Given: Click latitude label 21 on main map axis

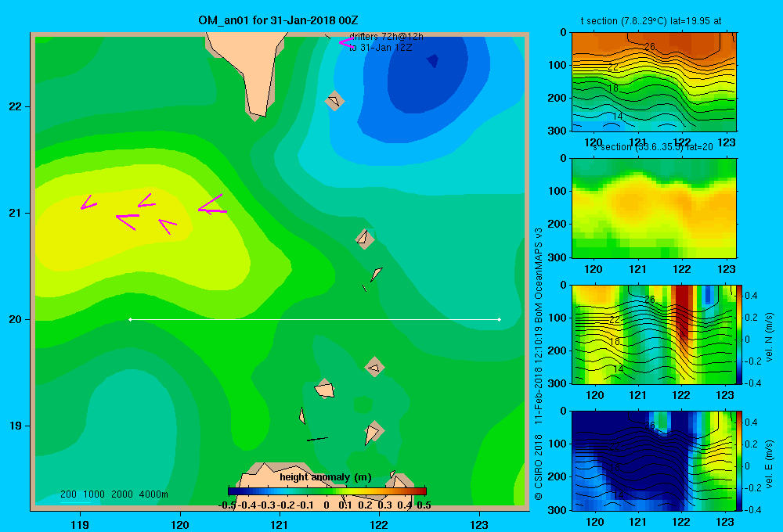Looking at the screenshot, I should pyautogui.click(x=16, y=213).
